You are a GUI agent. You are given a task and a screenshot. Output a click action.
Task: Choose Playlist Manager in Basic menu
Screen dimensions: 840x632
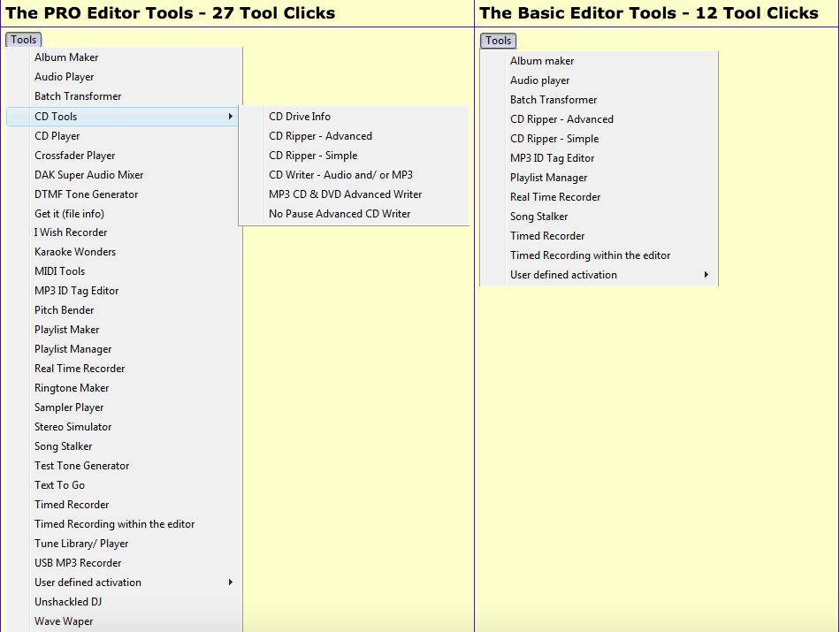point(548,178)
